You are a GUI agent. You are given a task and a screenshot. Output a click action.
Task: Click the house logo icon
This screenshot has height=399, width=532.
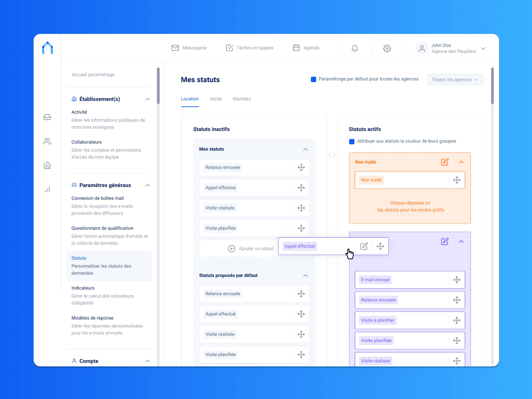click(x=47, y=48)
